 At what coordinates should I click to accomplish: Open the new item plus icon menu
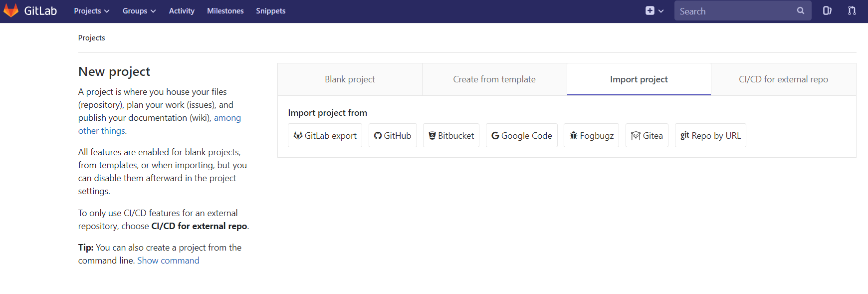tap(654, 10)
